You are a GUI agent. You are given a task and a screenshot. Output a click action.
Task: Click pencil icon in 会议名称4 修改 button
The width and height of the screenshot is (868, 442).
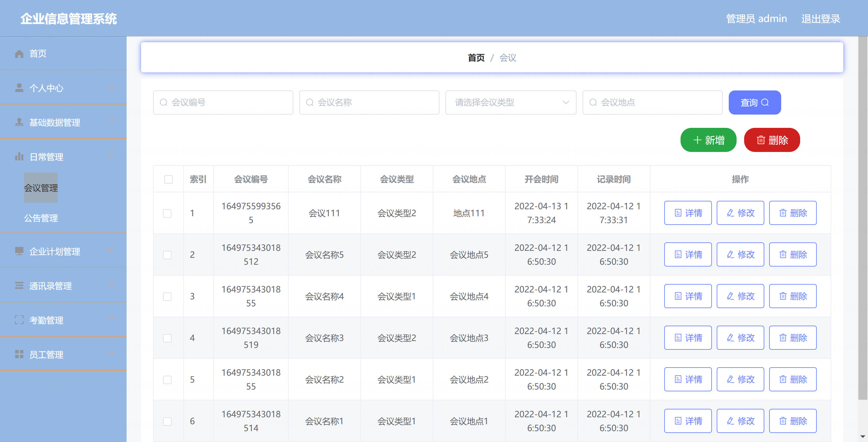(731, 296)
